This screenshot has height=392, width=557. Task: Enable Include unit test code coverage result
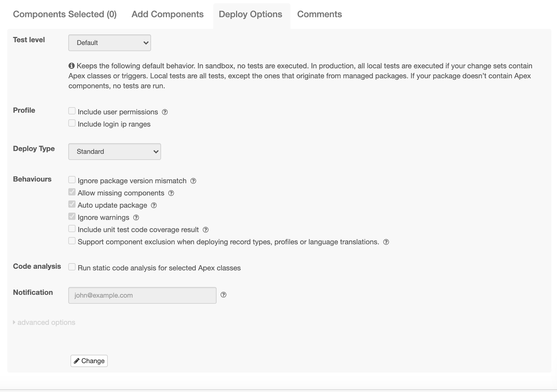(72, 229)
